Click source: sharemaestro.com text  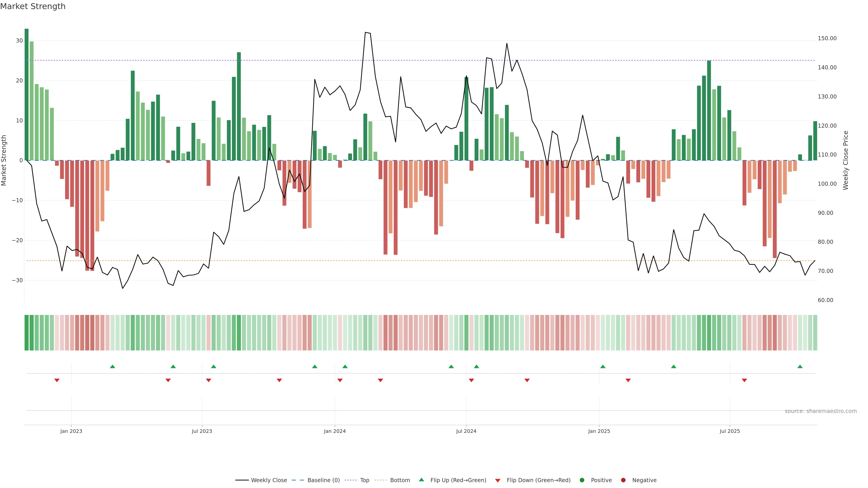pos(821,411)
